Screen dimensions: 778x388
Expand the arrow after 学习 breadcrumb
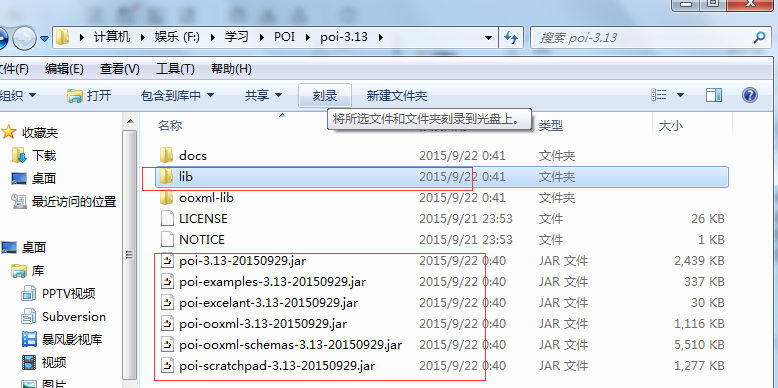click(261, 37)
